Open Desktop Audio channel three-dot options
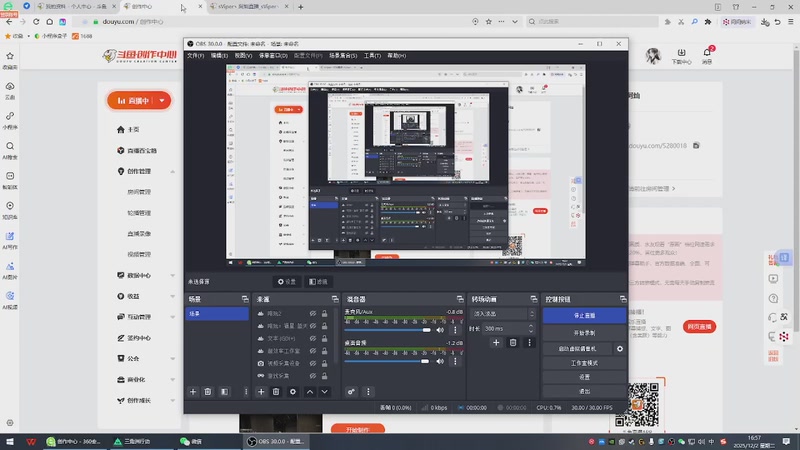800x450 pixels. (456, 361)
